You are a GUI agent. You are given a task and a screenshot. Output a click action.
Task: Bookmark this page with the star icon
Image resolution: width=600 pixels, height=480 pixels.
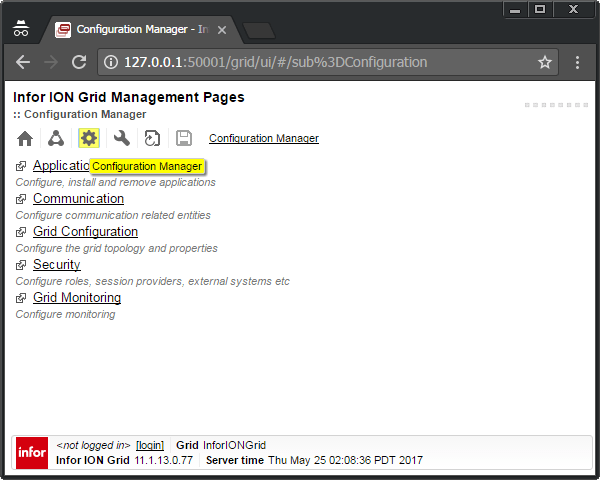[545, 62]
